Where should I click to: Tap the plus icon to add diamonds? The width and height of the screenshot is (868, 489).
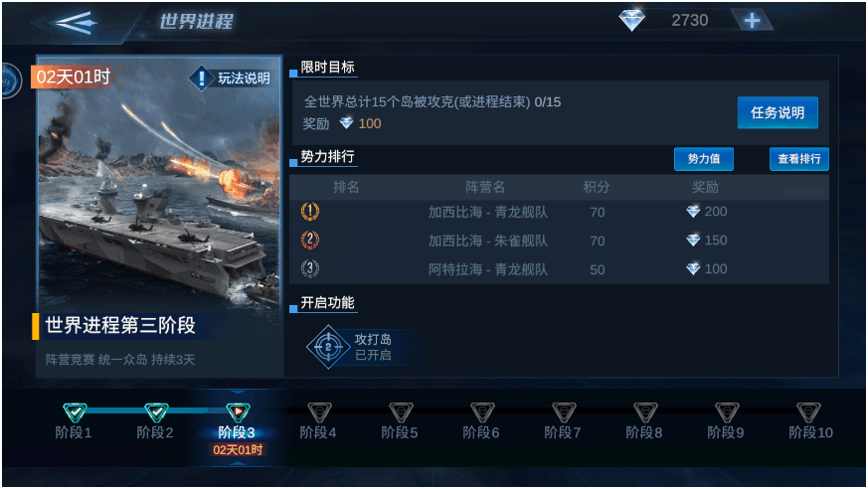752,21
